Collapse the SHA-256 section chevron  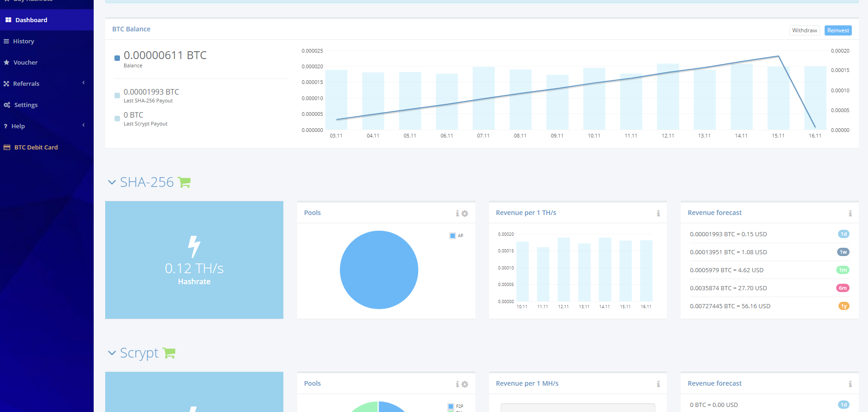[112, 182]
